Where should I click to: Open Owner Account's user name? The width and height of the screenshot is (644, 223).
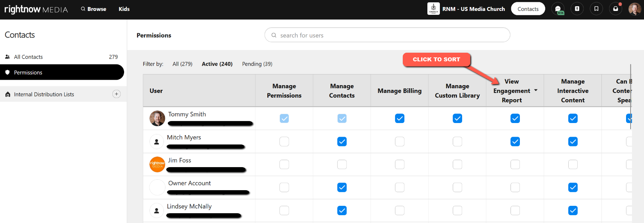[x=189, y=183]
